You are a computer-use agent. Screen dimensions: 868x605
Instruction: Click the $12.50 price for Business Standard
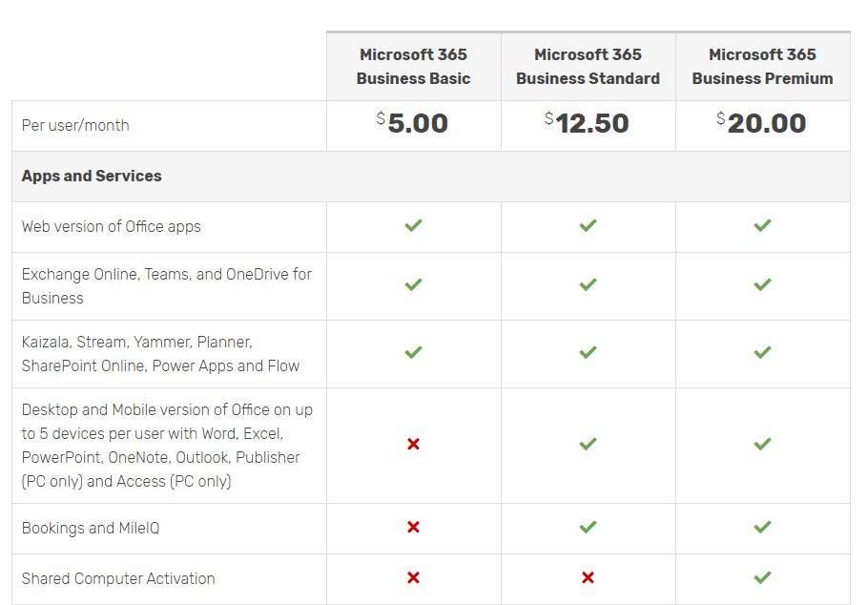(x=588, y=123)
